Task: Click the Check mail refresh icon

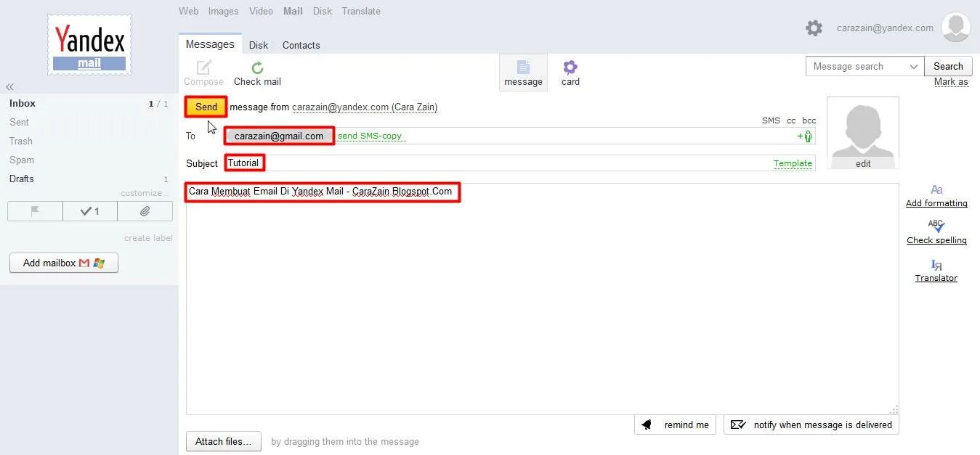Action: pyautogui.click(x=257, y=67)
